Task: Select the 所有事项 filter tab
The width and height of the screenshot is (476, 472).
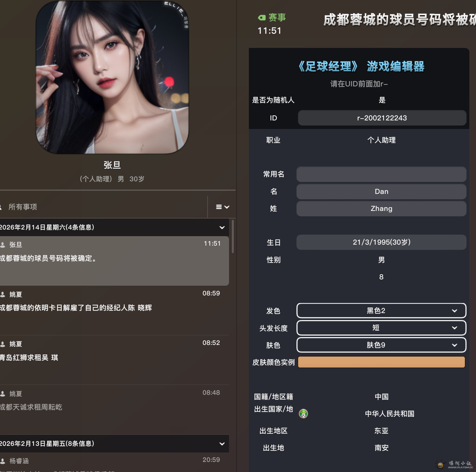Action: 23,207
